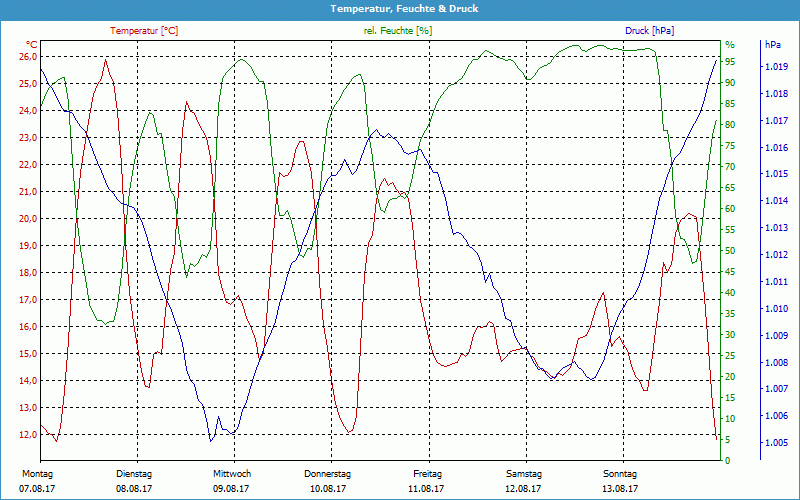Viewport: 800px width, 500px height.
Task: Click the 'Donnerstag' day label
Action: [x=328, y=474]
